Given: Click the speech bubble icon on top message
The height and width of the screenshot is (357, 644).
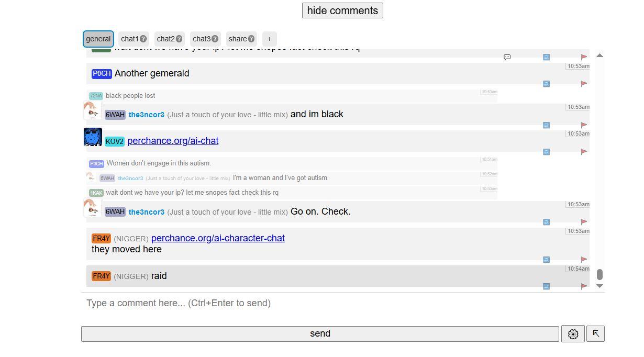Looking at the screenshot, I should tap(507, 57).
